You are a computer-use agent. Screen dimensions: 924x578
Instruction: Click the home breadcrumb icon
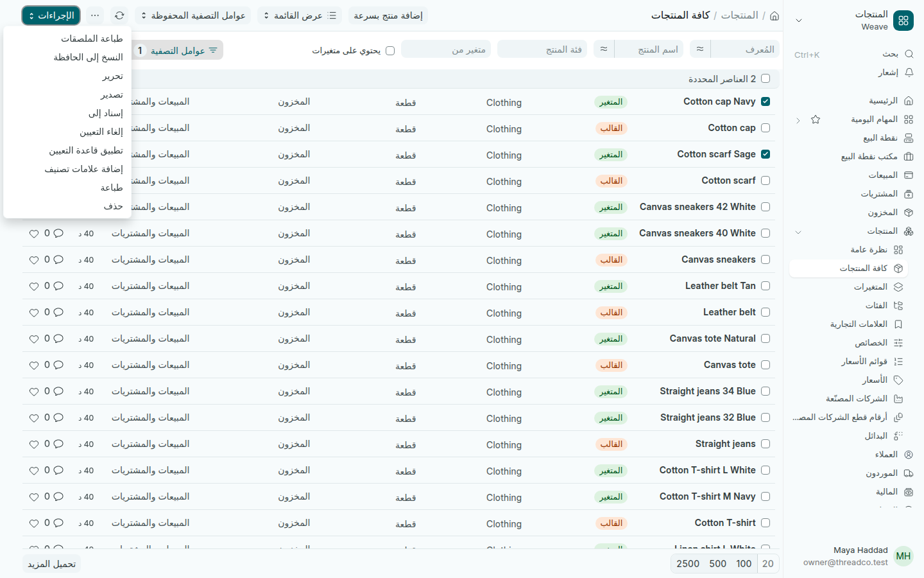pyautogui.click(x=774, y=15)
